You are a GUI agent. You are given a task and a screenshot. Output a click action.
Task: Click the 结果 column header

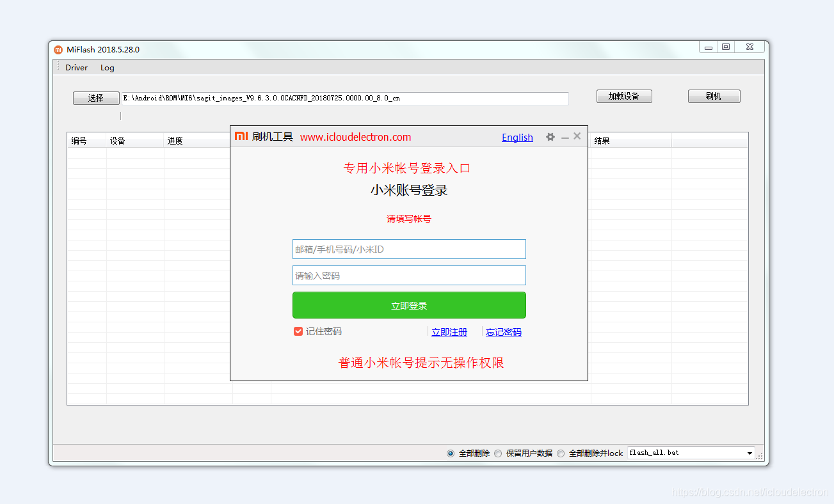click(x=631, y=141)
